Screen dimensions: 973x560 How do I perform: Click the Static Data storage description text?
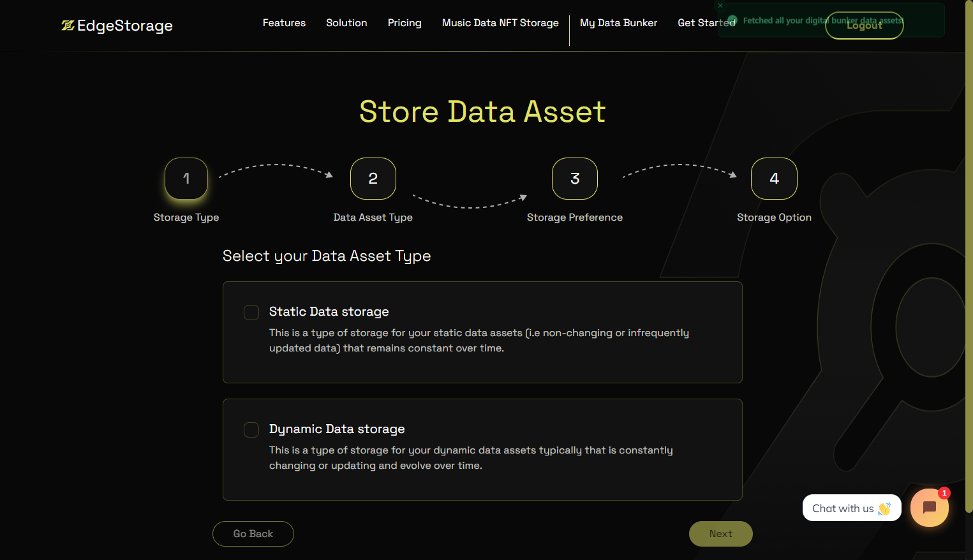[479, 341]
